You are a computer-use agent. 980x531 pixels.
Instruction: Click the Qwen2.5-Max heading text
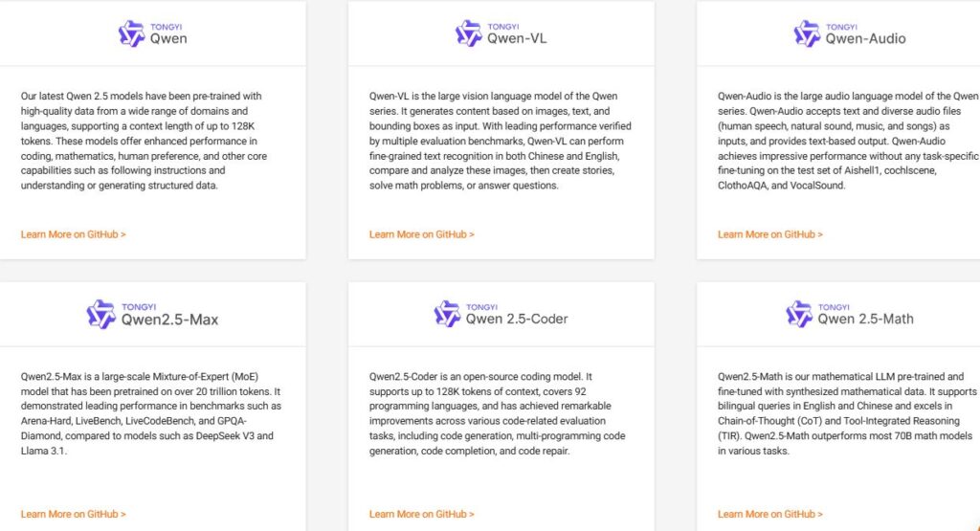(170, 320)
